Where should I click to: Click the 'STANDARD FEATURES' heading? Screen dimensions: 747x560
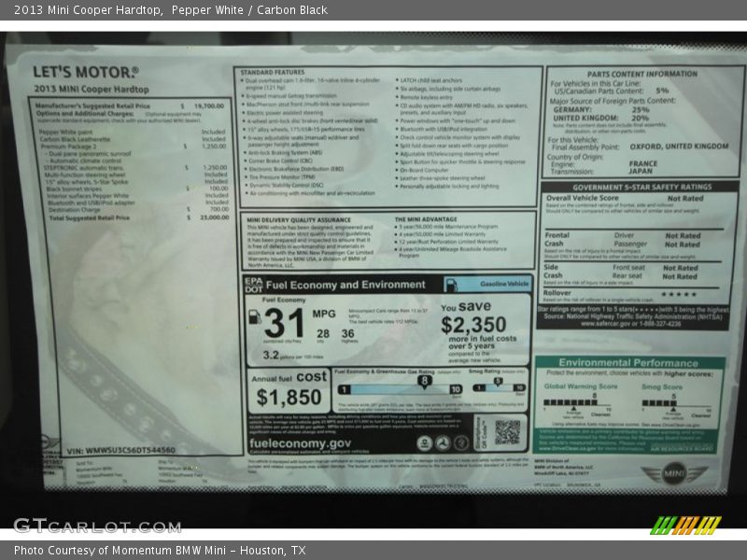pyautogui.click(x=273, y=73)
